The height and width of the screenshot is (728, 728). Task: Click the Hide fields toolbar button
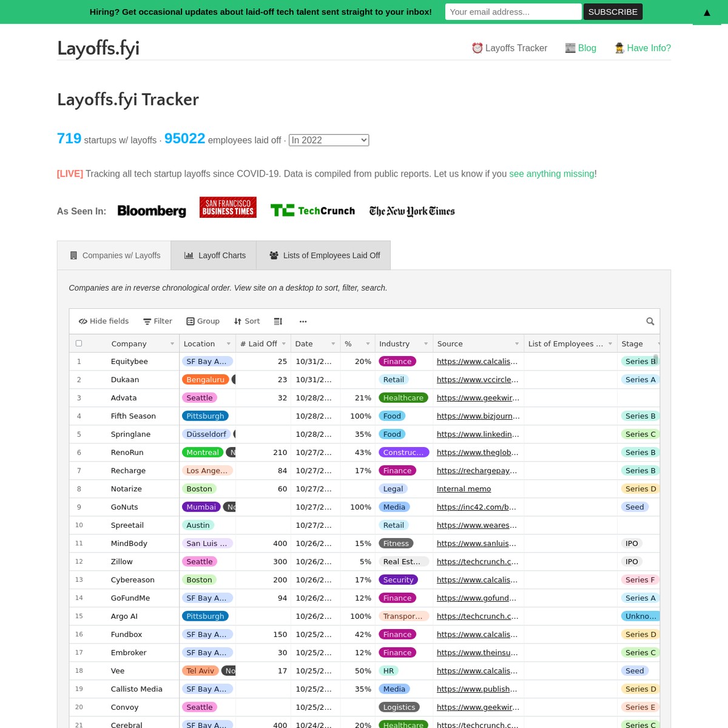tap(104, 322)
